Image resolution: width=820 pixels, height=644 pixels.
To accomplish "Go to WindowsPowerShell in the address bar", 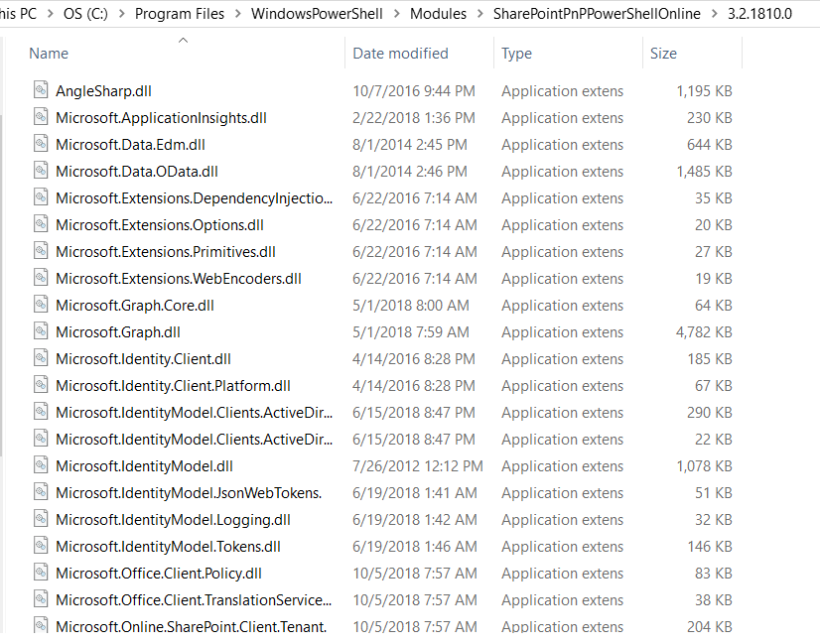I will [317, 14].
